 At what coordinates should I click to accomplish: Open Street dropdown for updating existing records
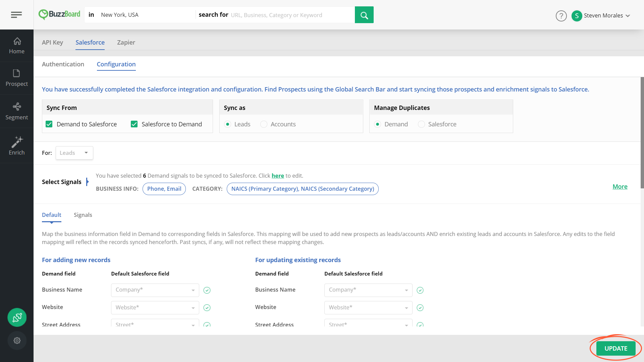click(368, 323)
